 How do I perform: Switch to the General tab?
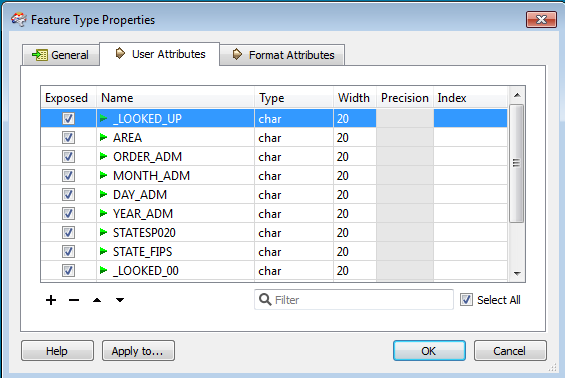61,55
